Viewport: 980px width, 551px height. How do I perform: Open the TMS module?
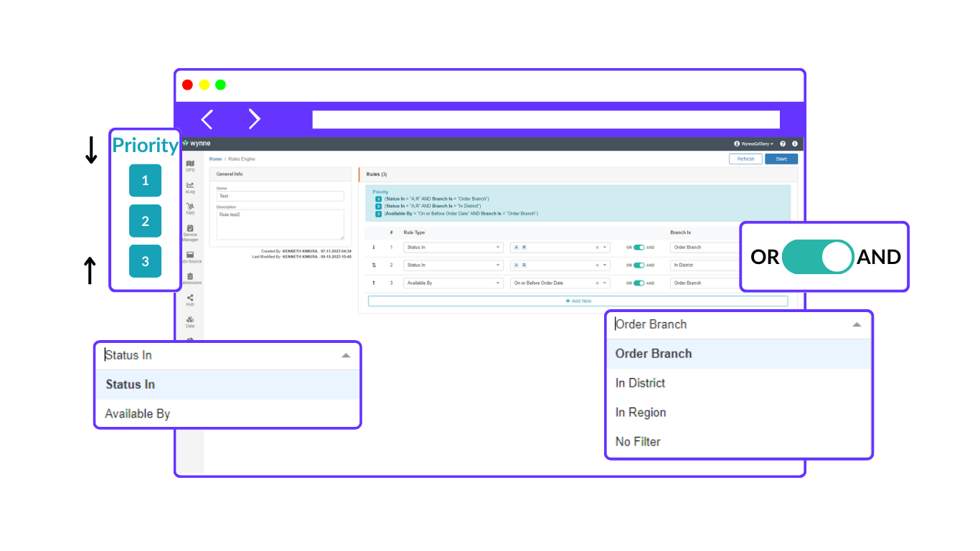click(190, 208)
